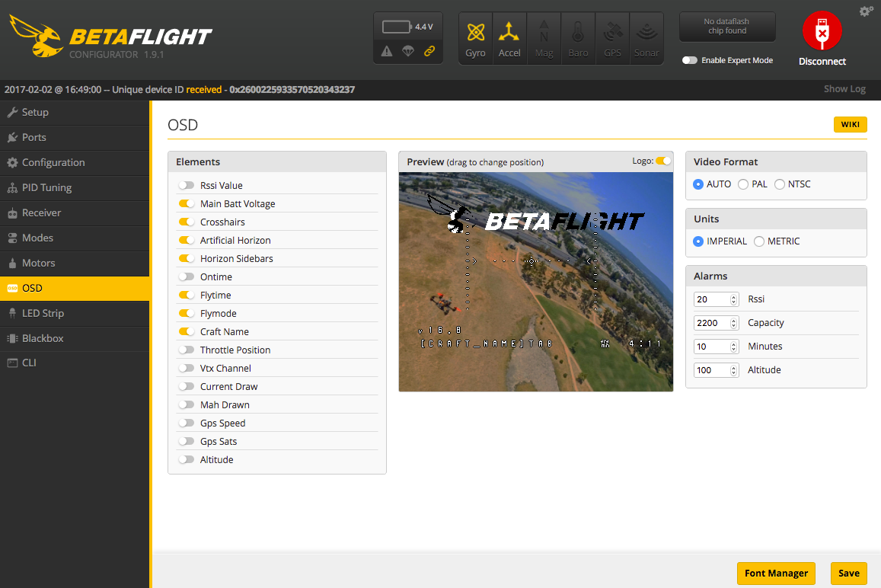Enable Gps Sats element
This screenshot has height=588, width=881.
[186, 441]
